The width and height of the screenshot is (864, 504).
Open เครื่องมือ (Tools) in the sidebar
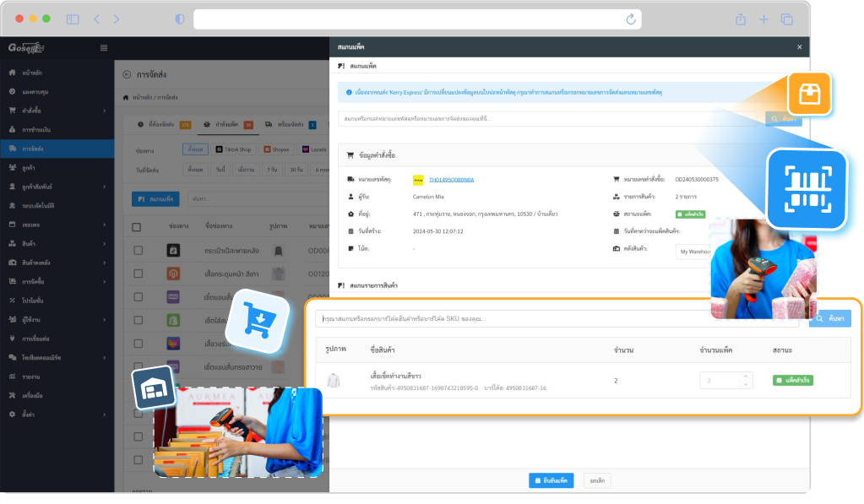point(32,395)
